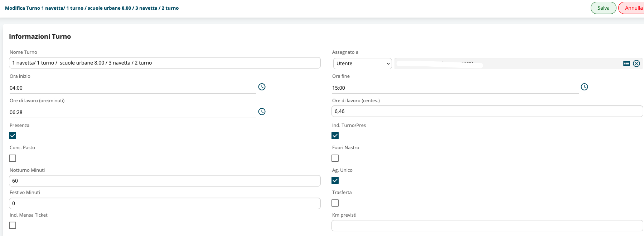
Task: Edit the Ora fine field showing 15:00
Action: click(x=455, y=88)
